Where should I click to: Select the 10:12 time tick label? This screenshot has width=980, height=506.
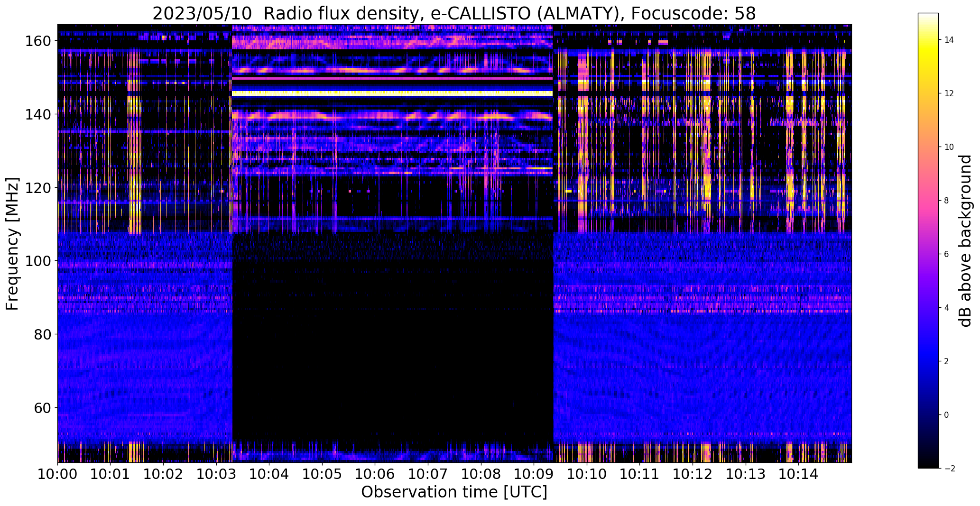[693, 474]
